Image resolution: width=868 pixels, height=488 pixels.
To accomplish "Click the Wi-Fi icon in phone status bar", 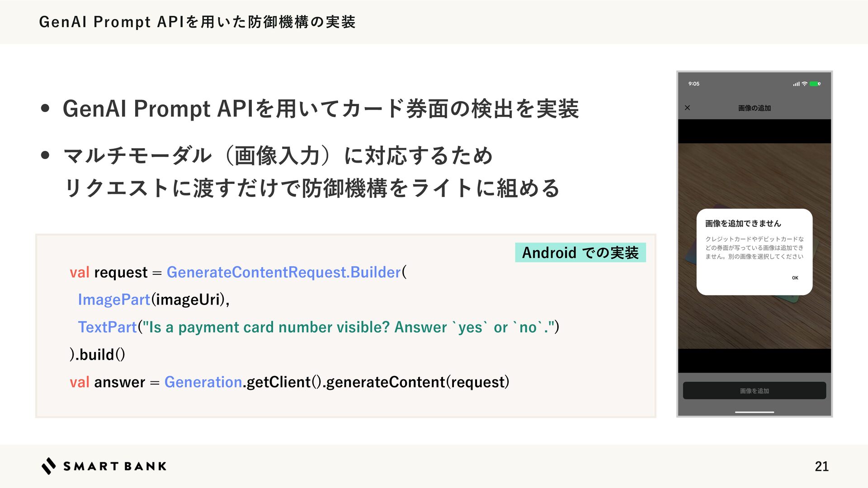I will pos(804,84).
